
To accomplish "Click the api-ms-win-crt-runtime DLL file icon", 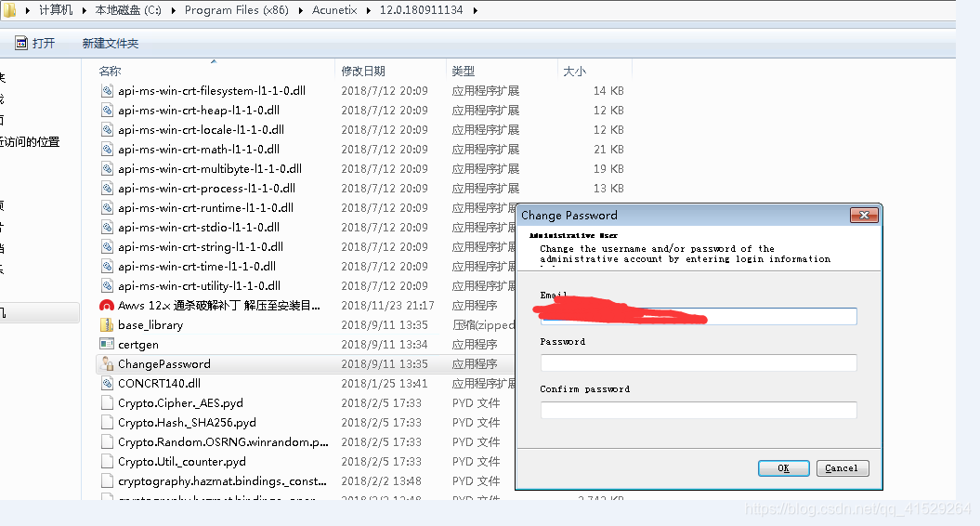I will (x=107, y=207).
